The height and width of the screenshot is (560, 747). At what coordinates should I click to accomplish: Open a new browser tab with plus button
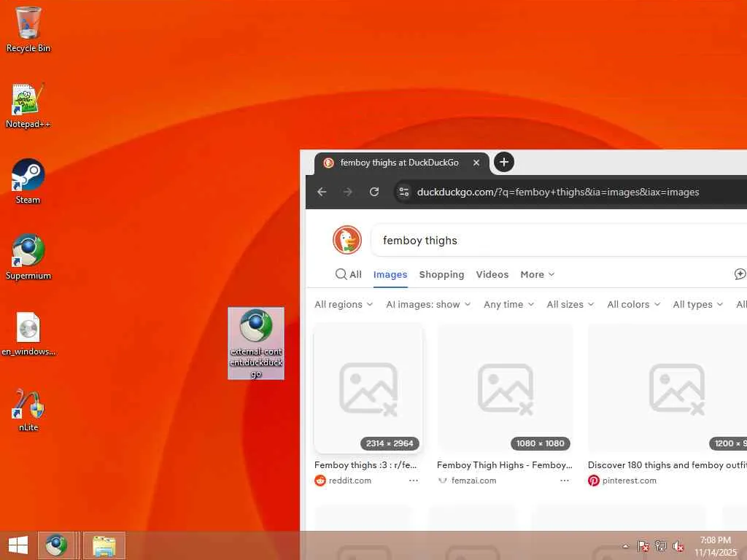pyautogui.click(x=503, y=162)
